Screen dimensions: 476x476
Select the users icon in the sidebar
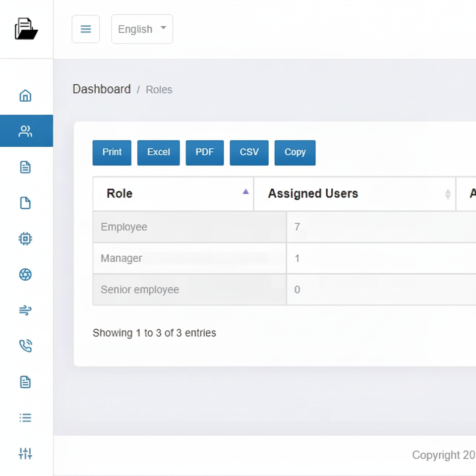click(25, 131)
